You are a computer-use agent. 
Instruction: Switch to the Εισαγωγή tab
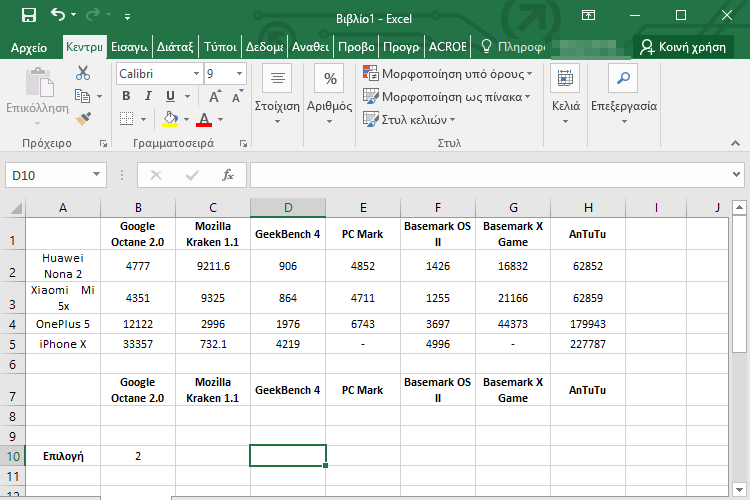click(x=129, y=47)
